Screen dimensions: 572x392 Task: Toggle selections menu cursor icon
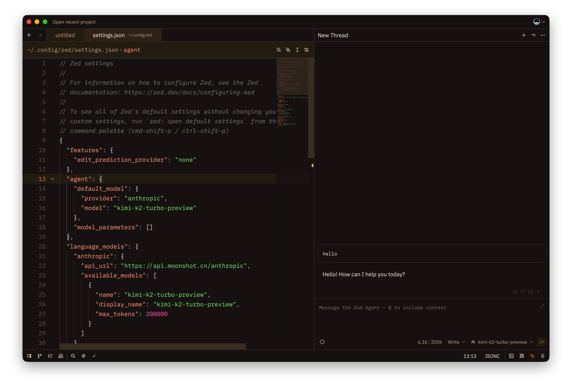(x=297, y=50)
